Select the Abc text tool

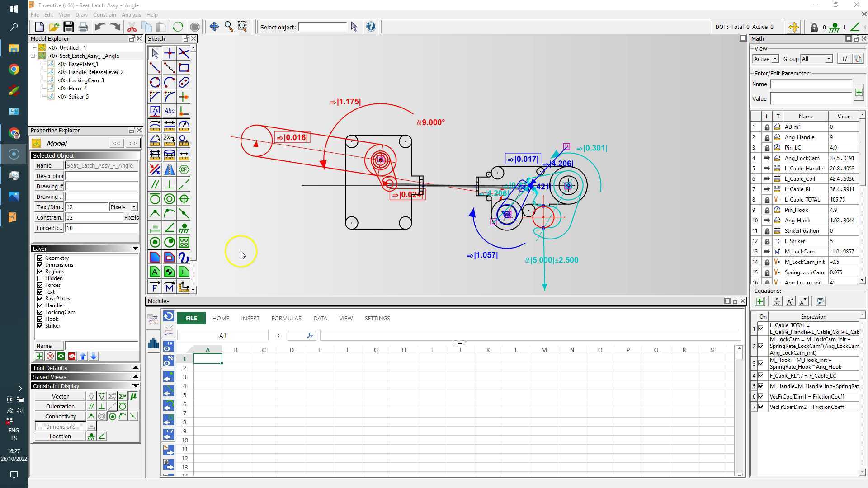(170, 111)
